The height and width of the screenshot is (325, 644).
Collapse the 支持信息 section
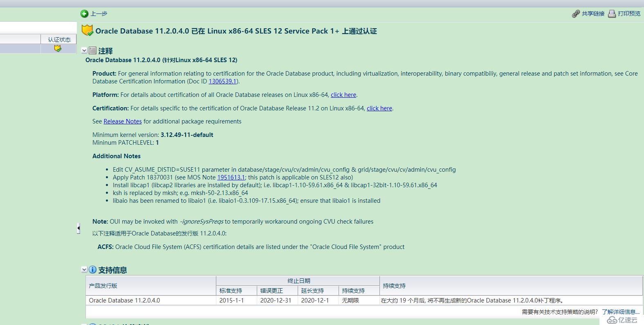point(84,269)
